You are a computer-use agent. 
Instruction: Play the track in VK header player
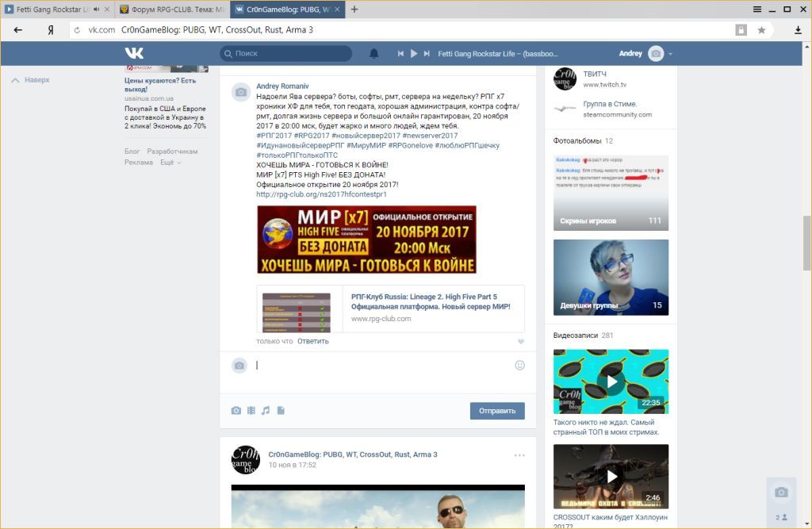click(x=414, y=53)
